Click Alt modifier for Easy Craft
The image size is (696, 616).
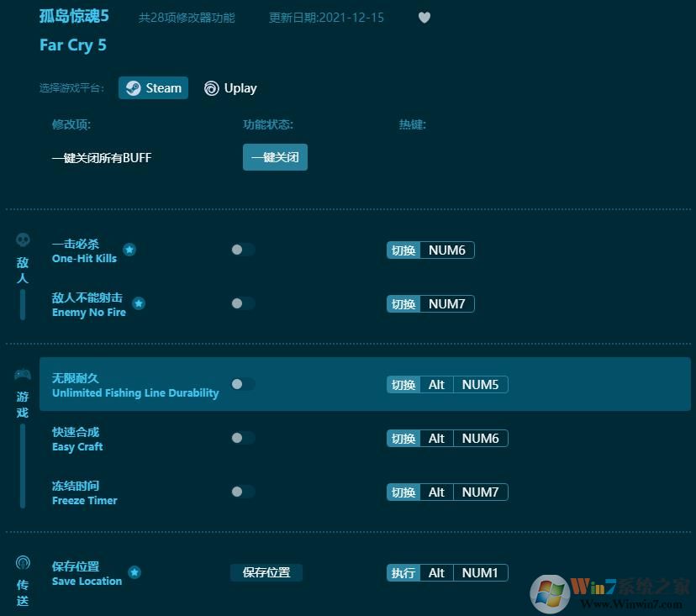coord(436,439)
